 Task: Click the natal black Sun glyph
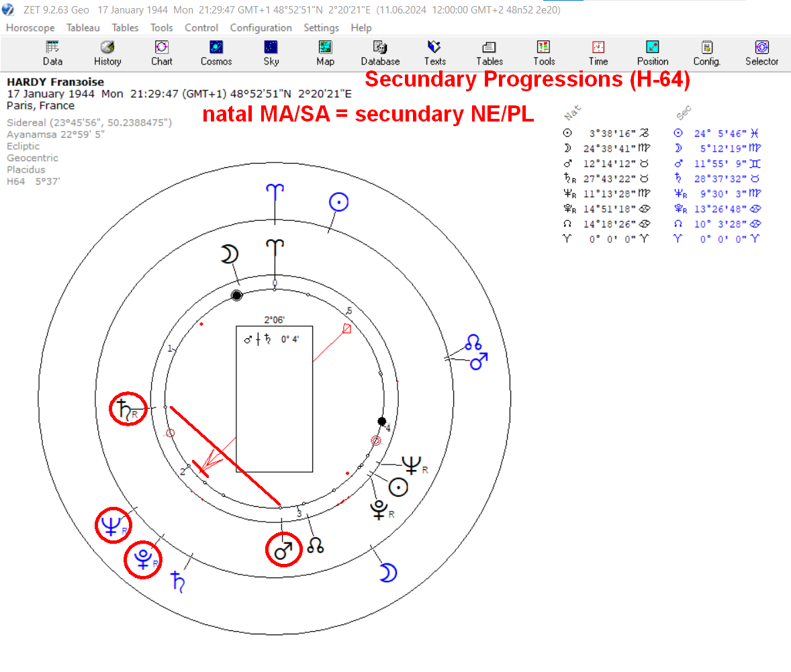[398, 487]
